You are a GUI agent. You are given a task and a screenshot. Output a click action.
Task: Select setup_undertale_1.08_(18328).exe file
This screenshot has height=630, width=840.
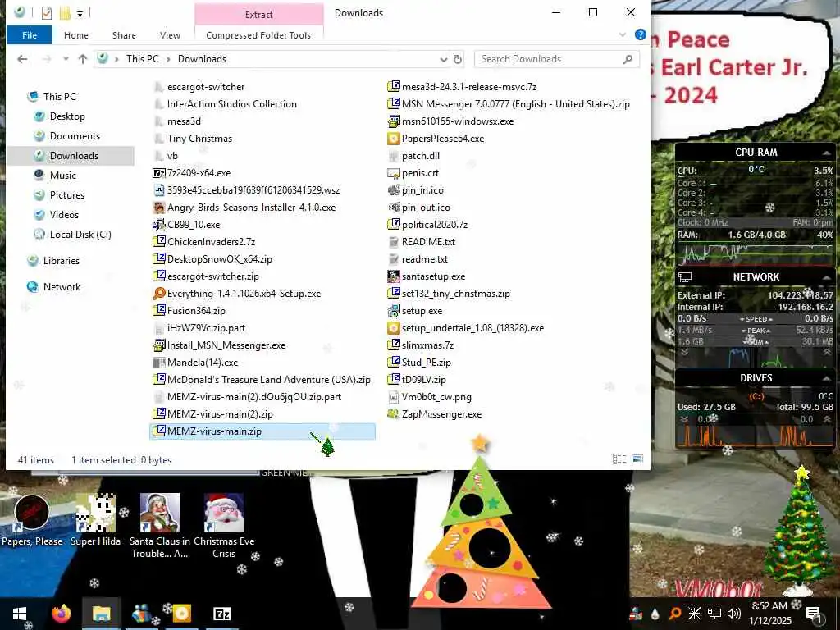[x=472, y=328]
